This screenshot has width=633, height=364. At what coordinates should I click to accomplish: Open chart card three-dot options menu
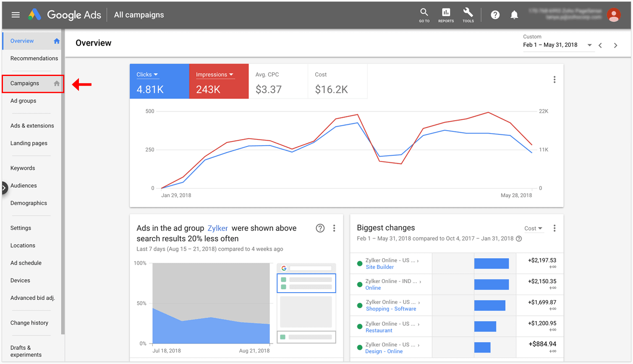point(555,80)
